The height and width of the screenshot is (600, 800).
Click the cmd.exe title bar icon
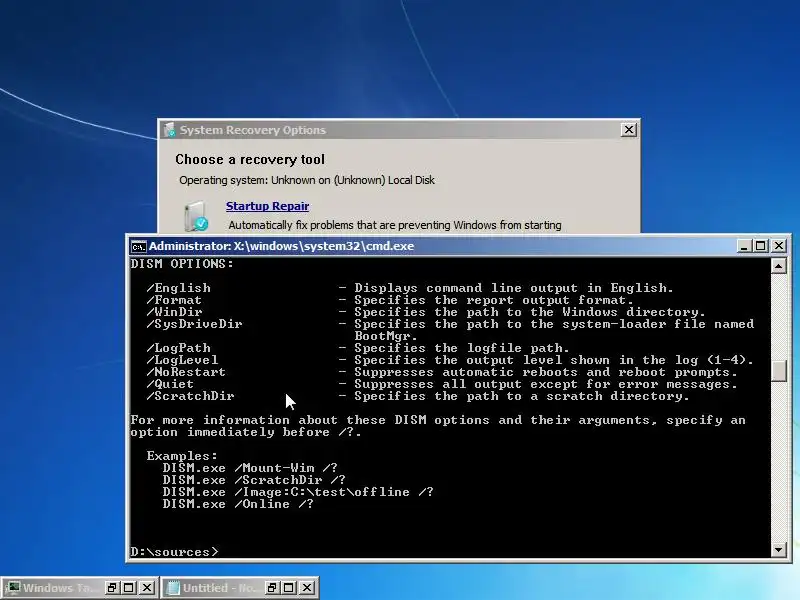point(138,246)
